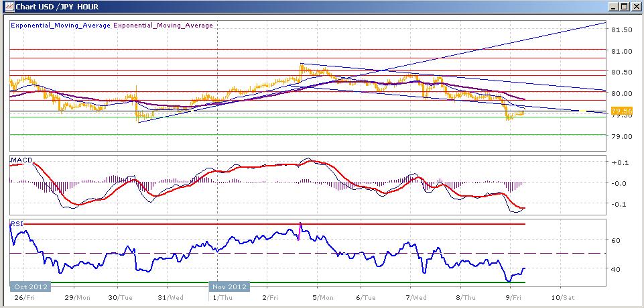Click the -0.0 MACD scale value
The height and width of the screenshot is (308, 644).
619,183
